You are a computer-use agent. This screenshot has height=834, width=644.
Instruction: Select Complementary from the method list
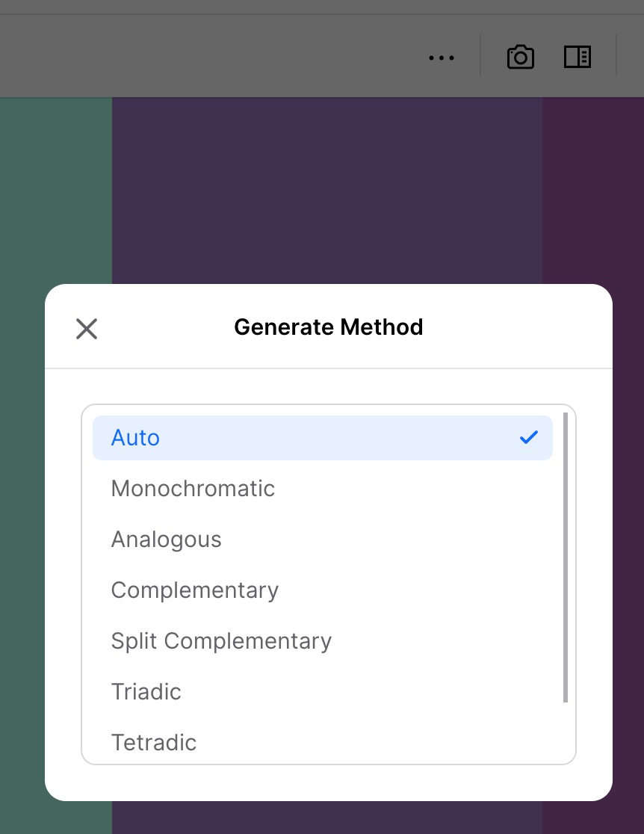(195, 590)
